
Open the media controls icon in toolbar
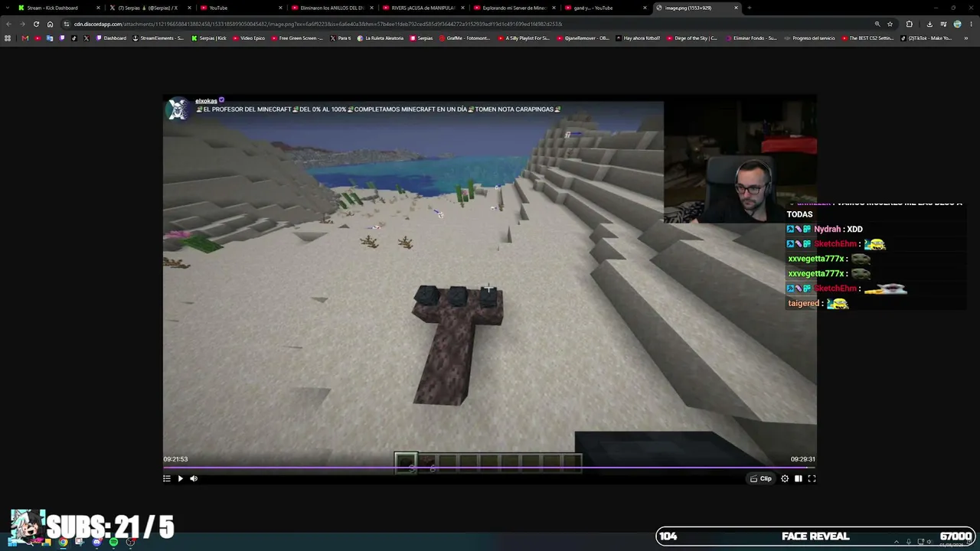coord(943,24)
